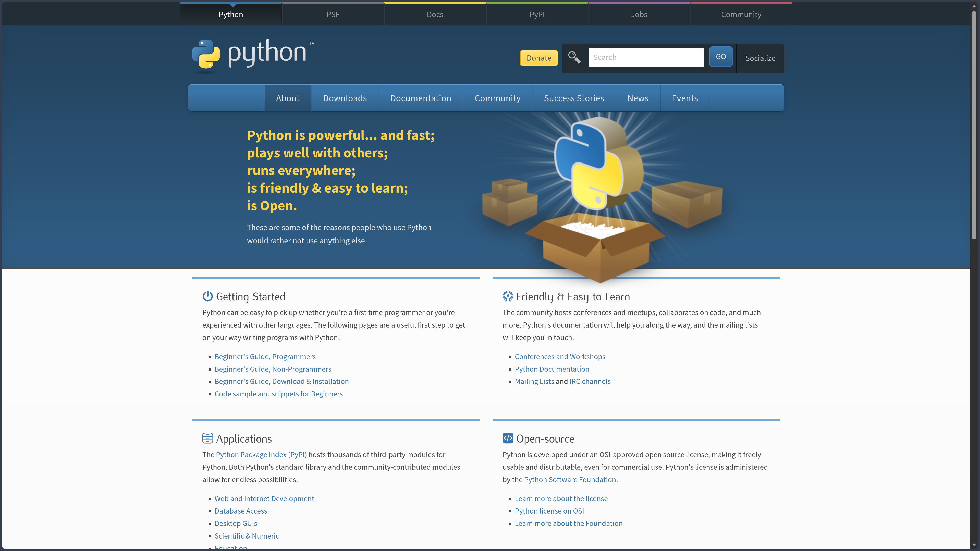980x551 pixels.
Task: Open the About menu
Action: [x=288, y=98]
